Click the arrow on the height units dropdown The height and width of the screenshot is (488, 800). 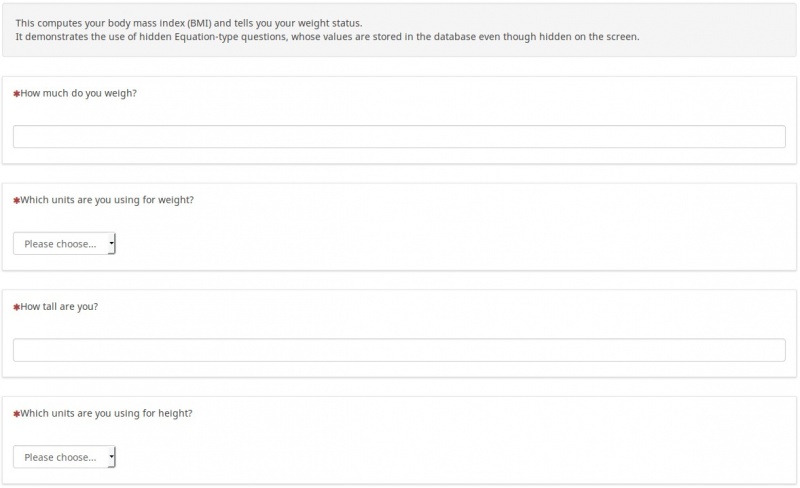click(111, 457)
